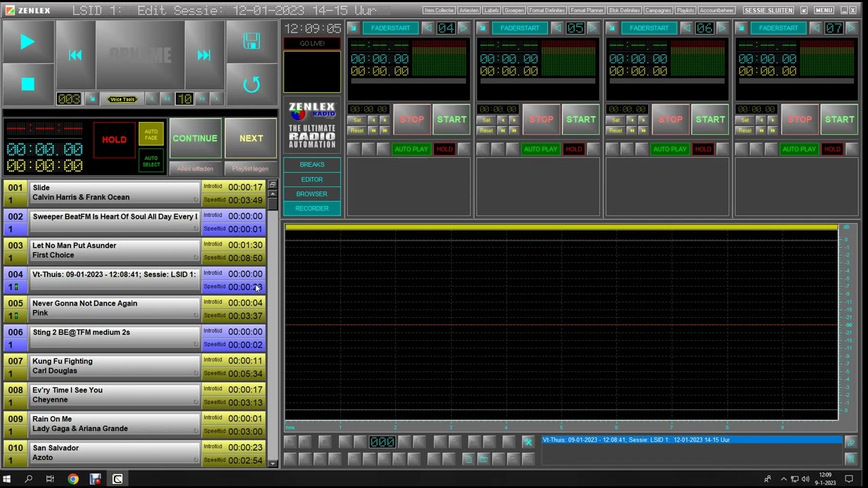Toggle the red HOLD button beside AUTO FADE

point(114,140)
